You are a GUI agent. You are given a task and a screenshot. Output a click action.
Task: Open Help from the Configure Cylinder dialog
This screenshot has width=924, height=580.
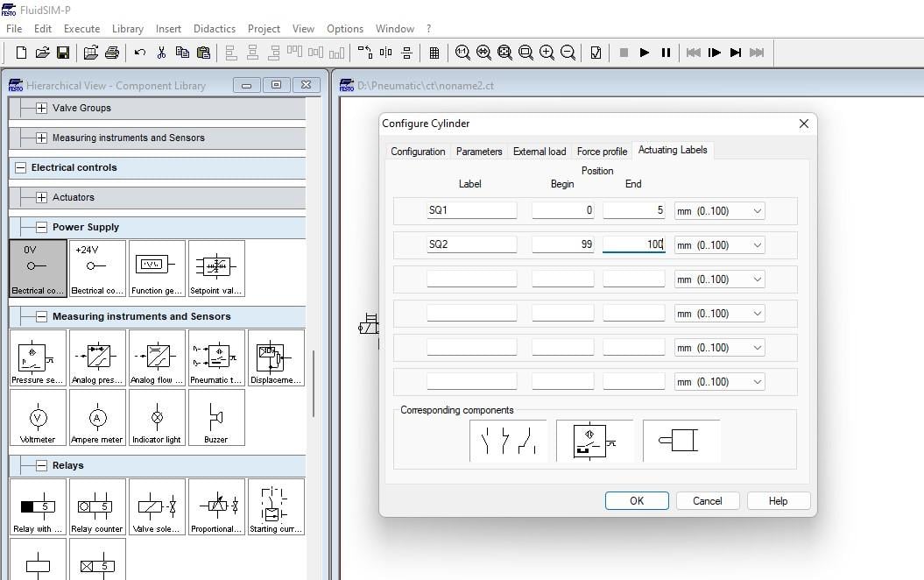tap(778, 500)
